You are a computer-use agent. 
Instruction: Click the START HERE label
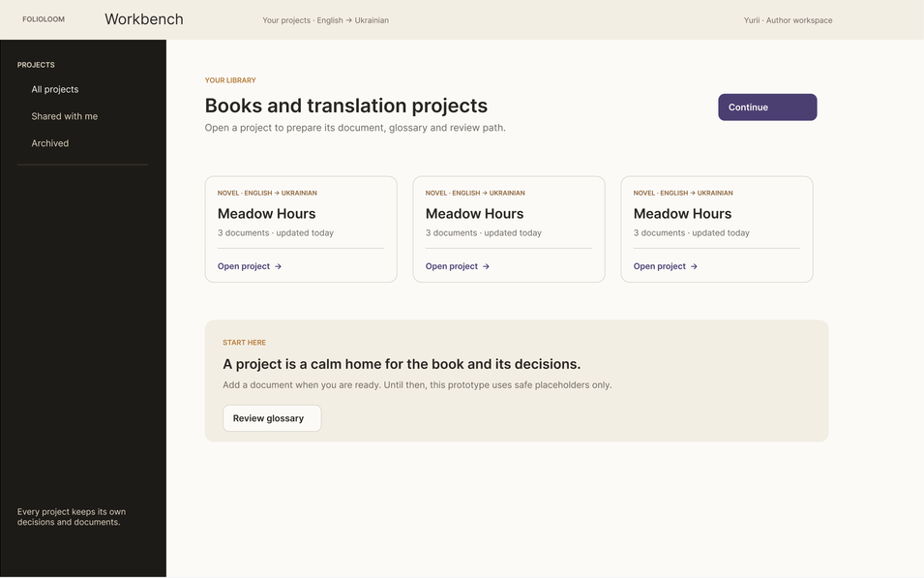tap(244, 342)
